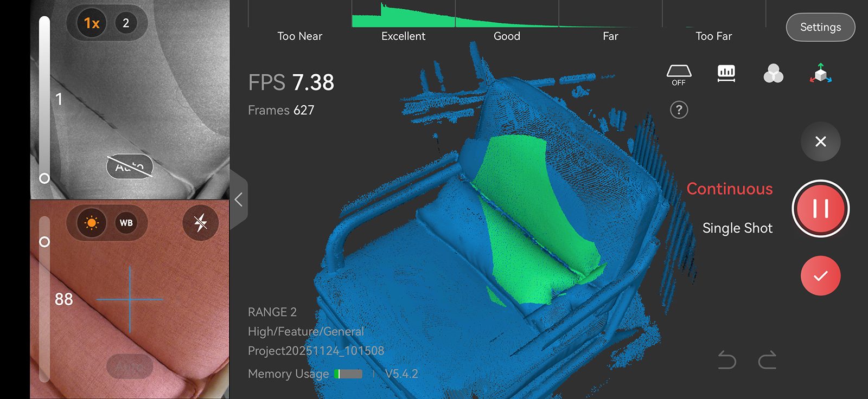Toggle the base plane removal OFF icon
The height and width of the screenshot is (399, 868).
click(679, 75)
